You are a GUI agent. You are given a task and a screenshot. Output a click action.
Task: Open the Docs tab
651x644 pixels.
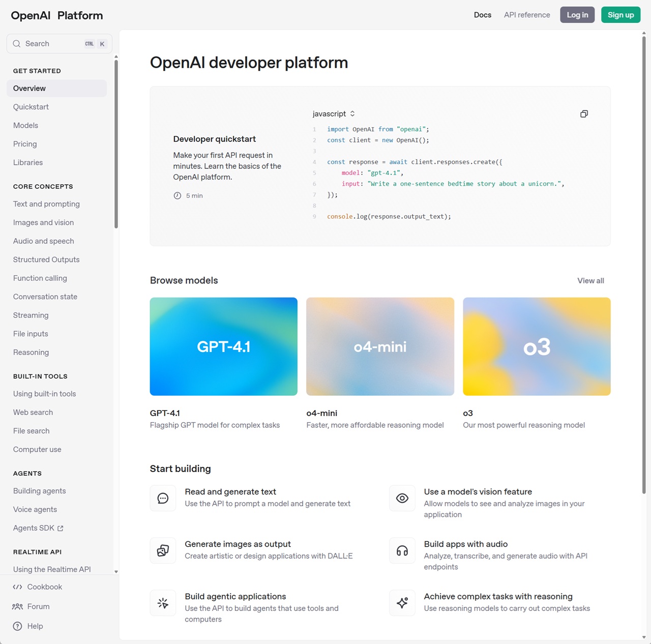[483, 15]
